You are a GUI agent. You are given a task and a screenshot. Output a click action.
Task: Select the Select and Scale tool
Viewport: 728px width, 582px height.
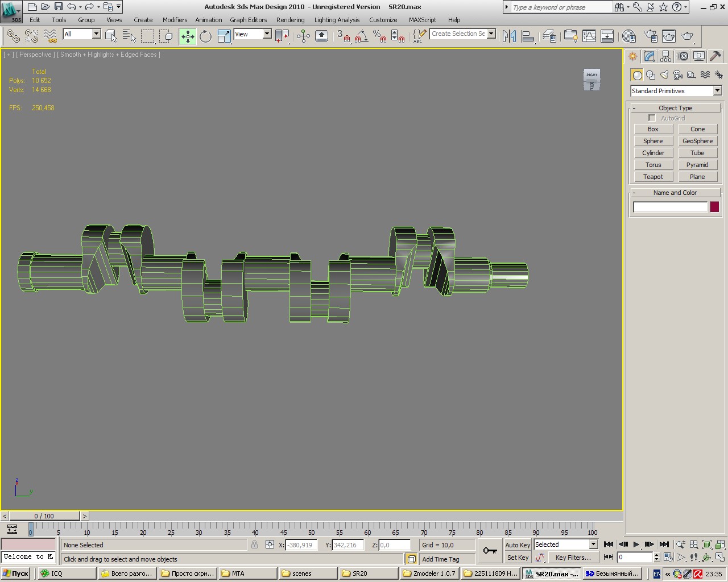pos(224,36)
